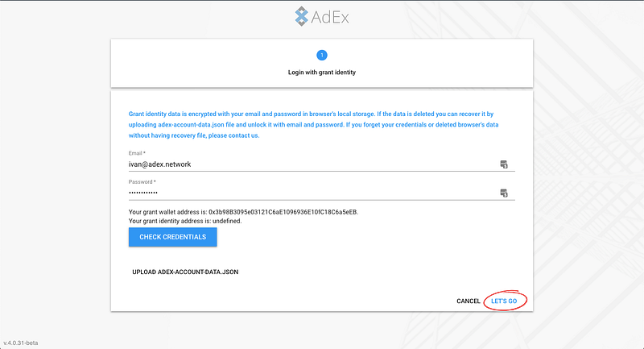
Task: Select the step 1 circle indicator
Action: (x=321, y=56)
